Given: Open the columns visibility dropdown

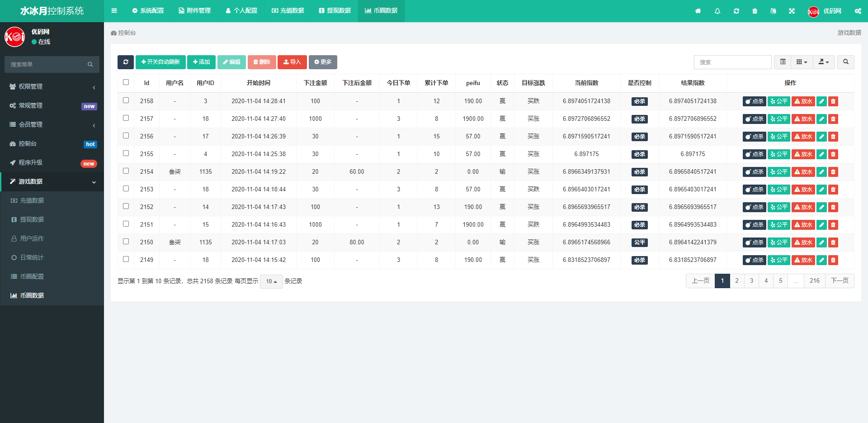Looking at the screenshot, I should (802, 62).
